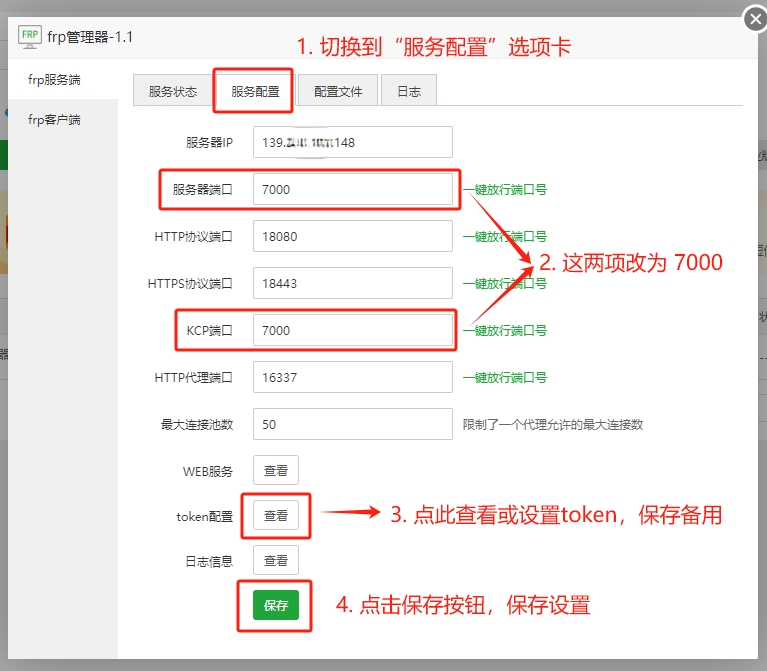Click 一键放行端口号 link beside KCP端口
The height and width of the screenshot is (671, 767).
[504, 330]
